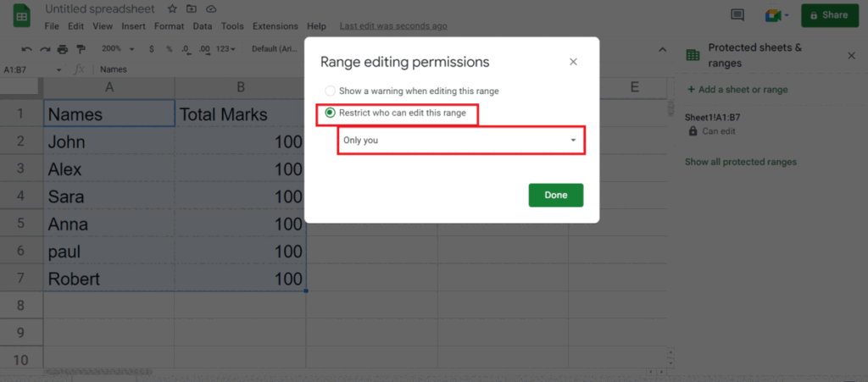Click the Protected sheets panel grid icon

tap(693, 55)
